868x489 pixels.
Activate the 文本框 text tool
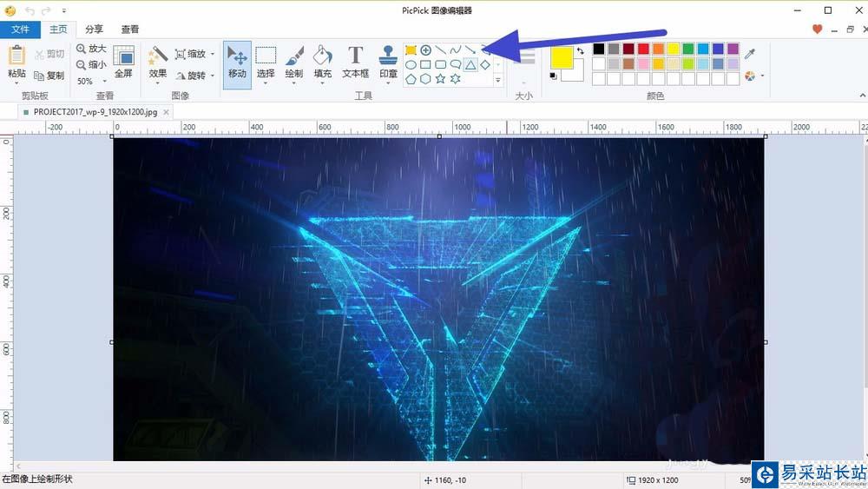click(355, 61)
